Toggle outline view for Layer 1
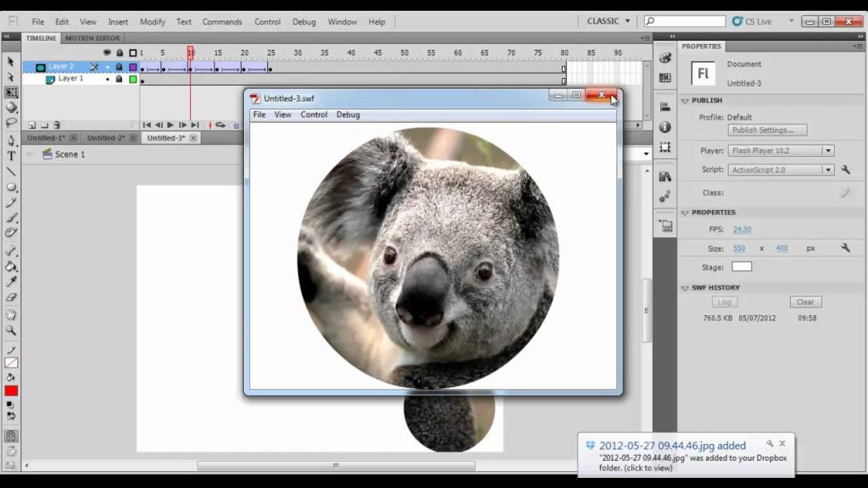The width and height of the screenshot is (868, 488). click(x=133, y=79)
